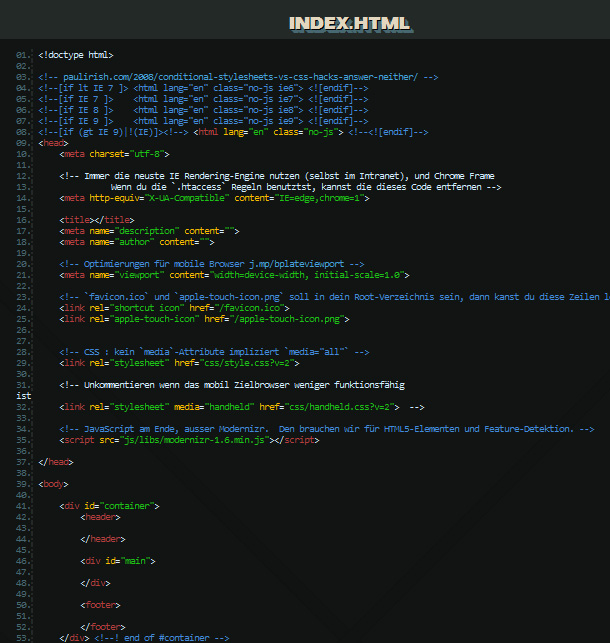Click the 'Immer die neuste IE Rendering-Engine' comment
Viewport: 610px width, 643px height.
click(277, 176)
